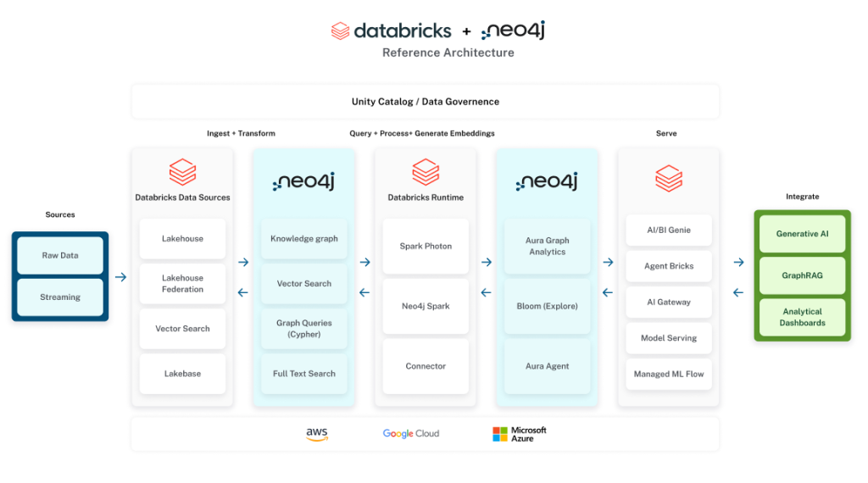
Task: Open the Unity Catalog / Data Governance bar
Action: (x=425, y=102)
